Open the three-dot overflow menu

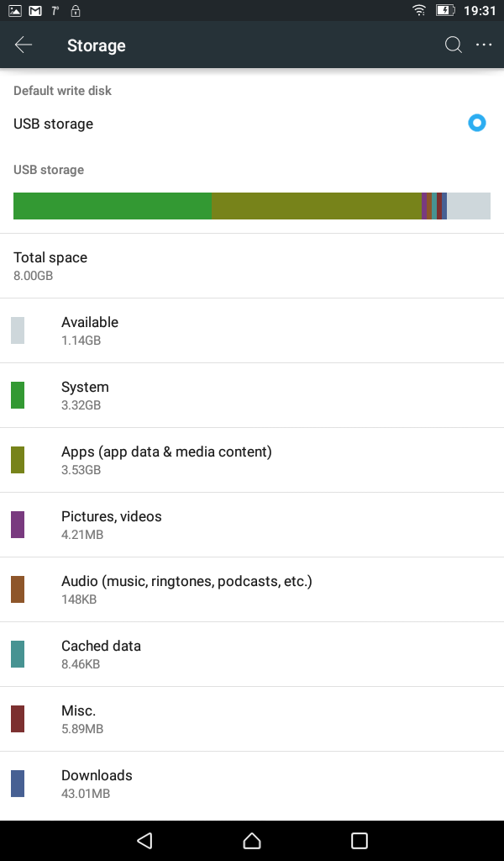coord(484,45)
